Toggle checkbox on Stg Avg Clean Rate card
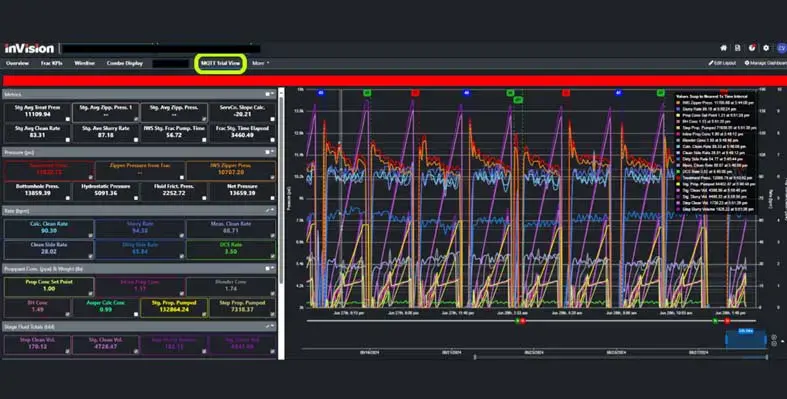This screenshot has width=787, height=399. click(x=68, y=140)
